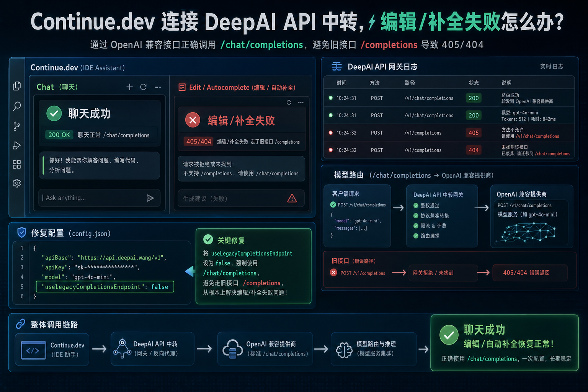Open the Chat panel more-options dots

tap(158, 87)
